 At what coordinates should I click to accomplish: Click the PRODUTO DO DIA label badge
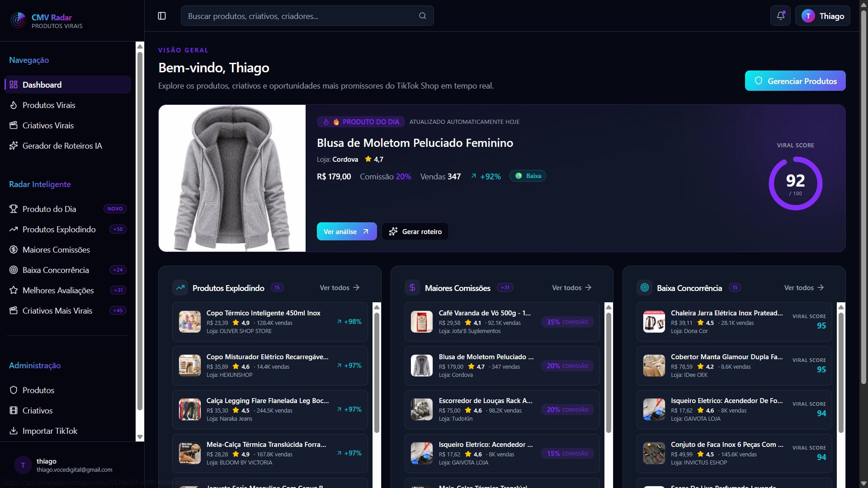pos(360,122)
